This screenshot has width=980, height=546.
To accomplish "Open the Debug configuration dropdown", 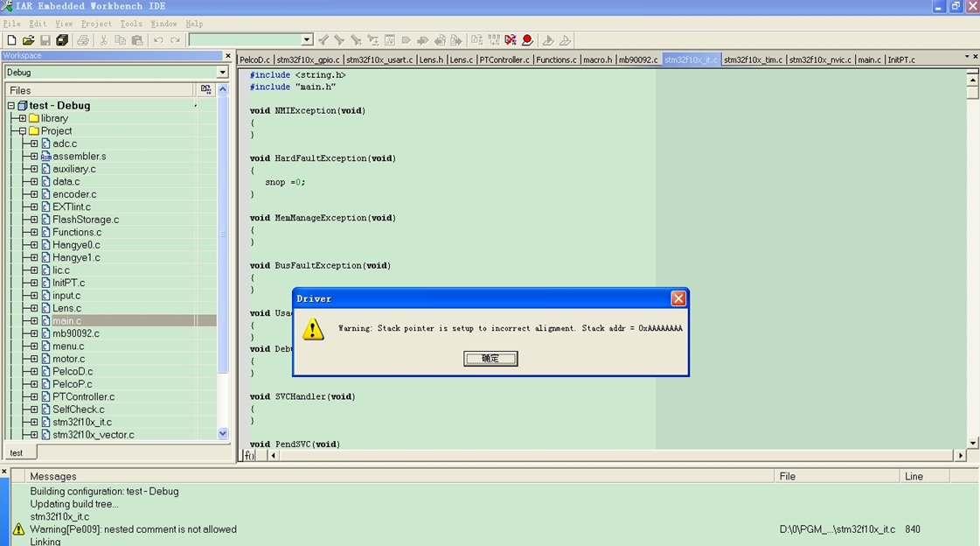I will pos(222,73).
